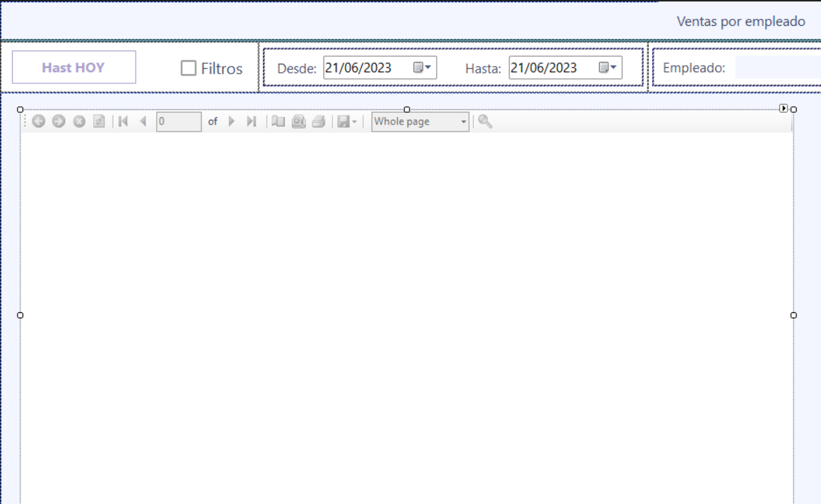Click the report viewer smart tag arrow

(783, 108)
